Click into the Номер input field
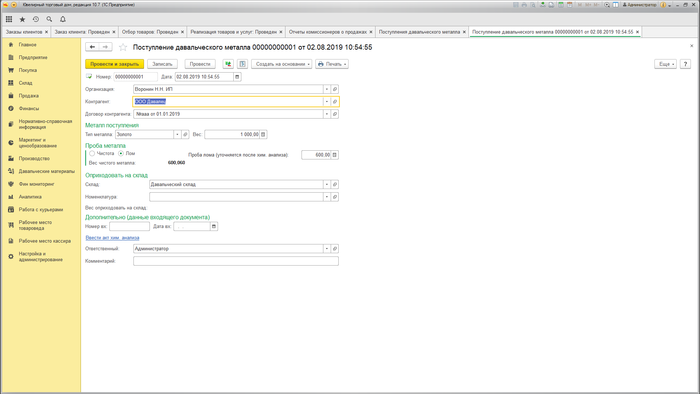700x394 pixels. (x=135, y=77)
